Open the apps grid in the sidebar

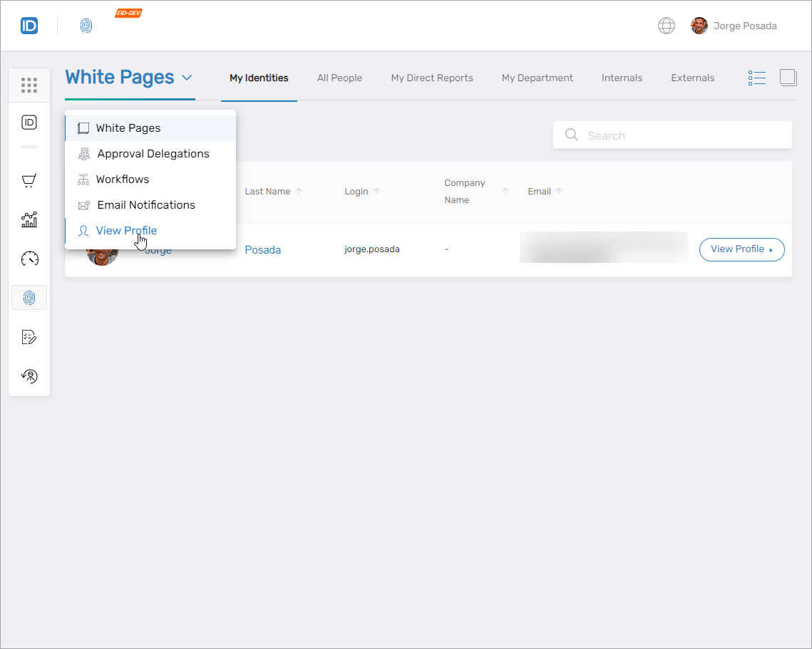point(29,85)
